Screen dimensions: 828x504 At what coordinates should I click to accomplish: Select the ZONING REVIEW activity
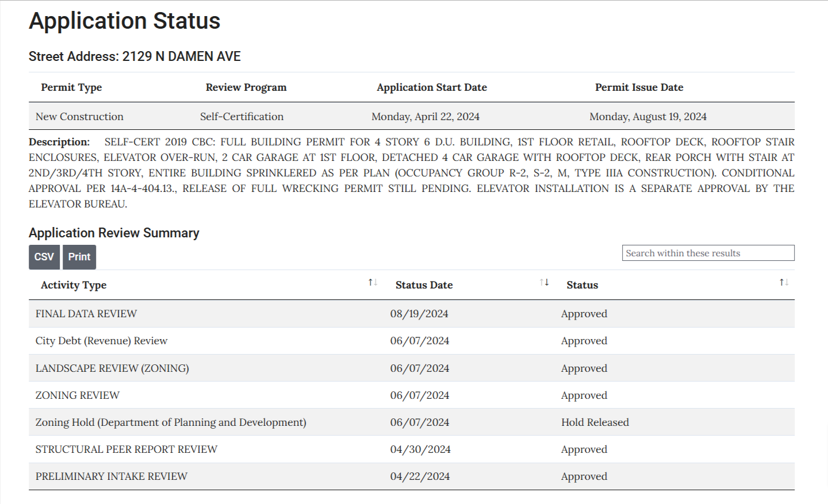pyautogui.click(x=78, y=395)
